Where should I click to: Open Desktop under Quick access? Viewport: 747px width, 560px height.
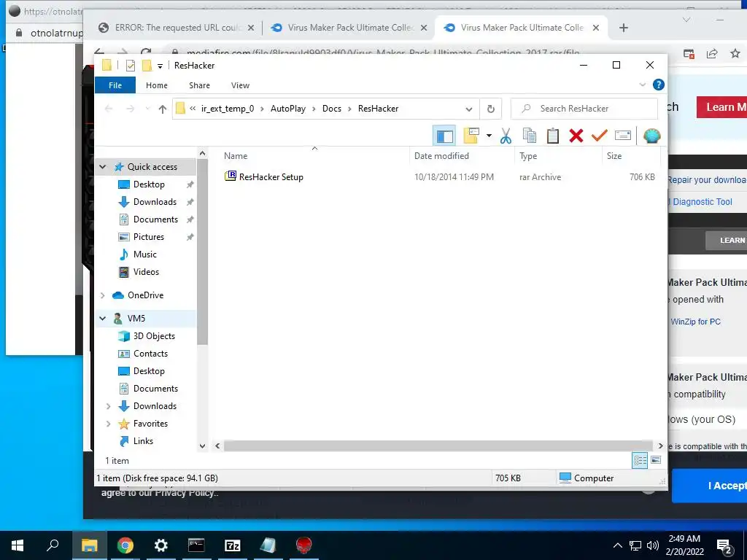149,184
